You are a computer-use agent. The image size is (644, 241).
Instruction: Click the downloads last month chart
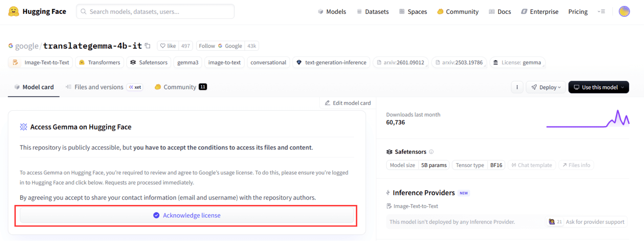click(x=587, y=119)
